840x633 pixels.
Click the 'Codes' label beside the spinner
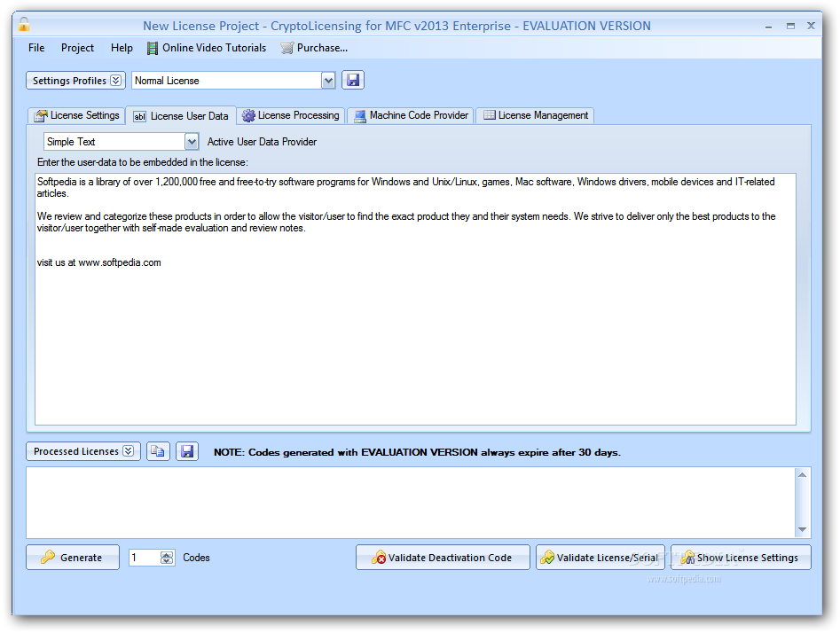[196, 558]
